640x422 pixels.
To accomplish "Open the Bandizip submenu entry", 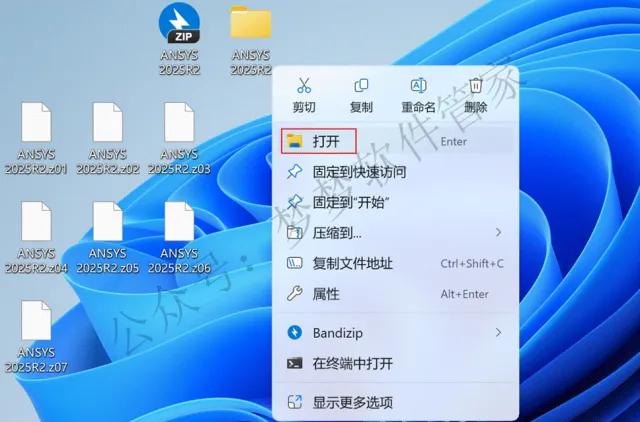I will [x=395, y=333].
